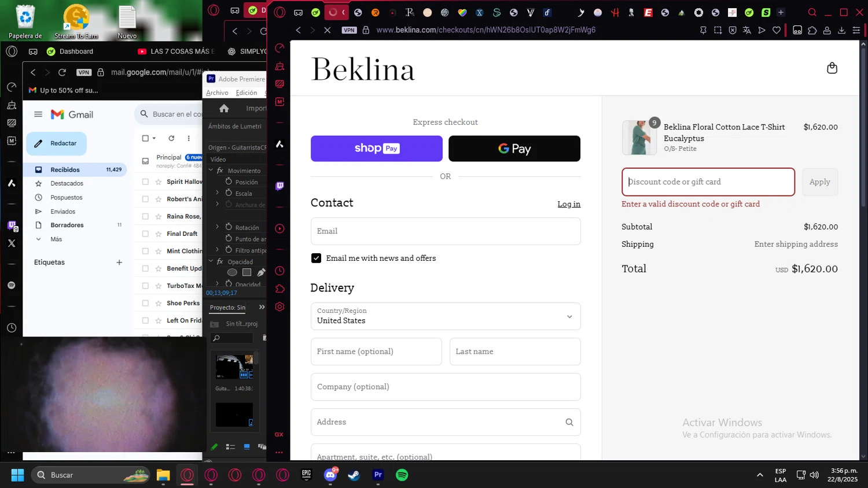Click the Beklina logo
The height and width of the screenshot is (488, 868).
(x=363, y=70)
